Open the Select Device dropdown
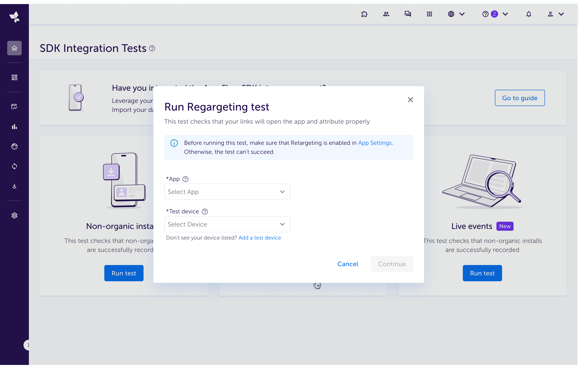582x392 pixels. point(227,224)
